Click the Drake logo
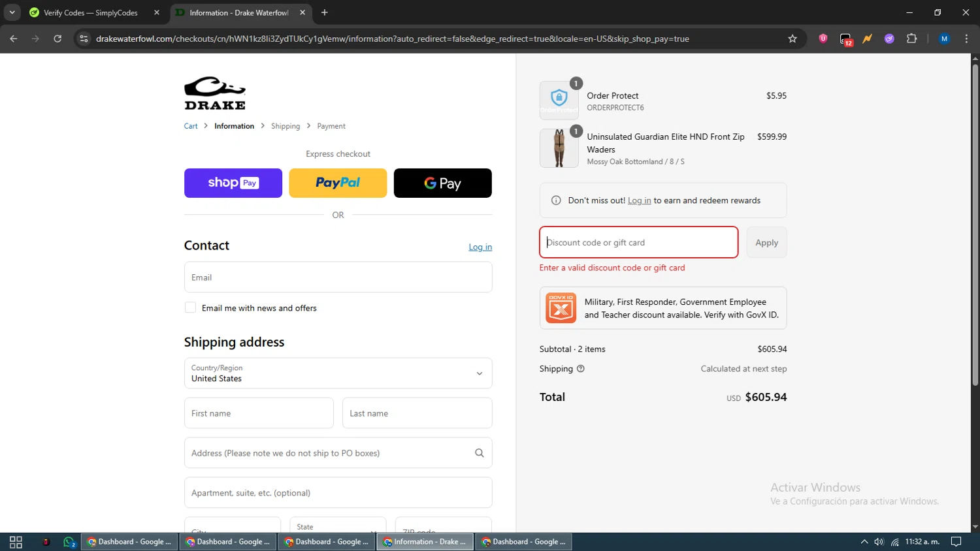Screen dimensions: 980x551 click(215, 93)
